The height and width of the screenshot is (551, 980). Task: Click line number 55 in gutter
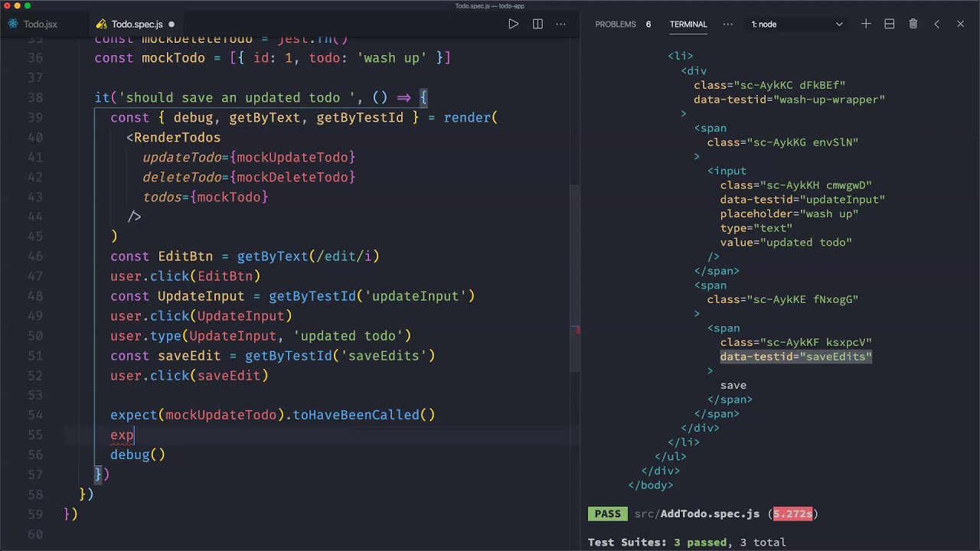(x=34, y=435)
